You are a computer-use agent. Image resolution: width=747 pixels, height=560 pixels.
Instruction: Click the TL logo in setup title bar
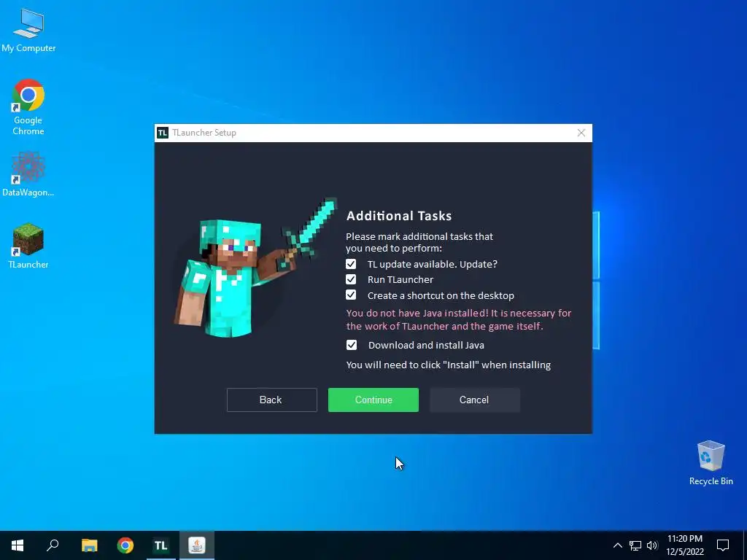[x=163, y=133]
